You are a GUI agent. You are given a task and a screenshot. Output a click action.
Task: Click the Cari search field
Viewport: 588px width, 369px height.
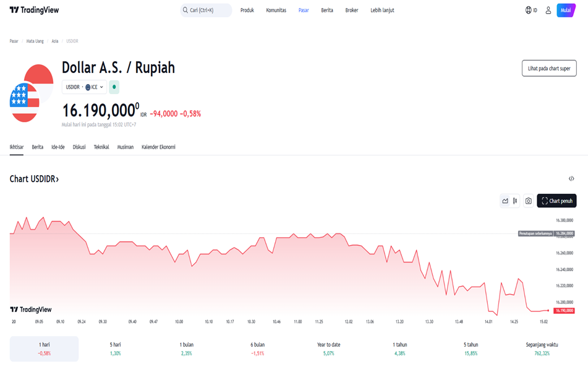pyautogui.click(x=206, y=10)
